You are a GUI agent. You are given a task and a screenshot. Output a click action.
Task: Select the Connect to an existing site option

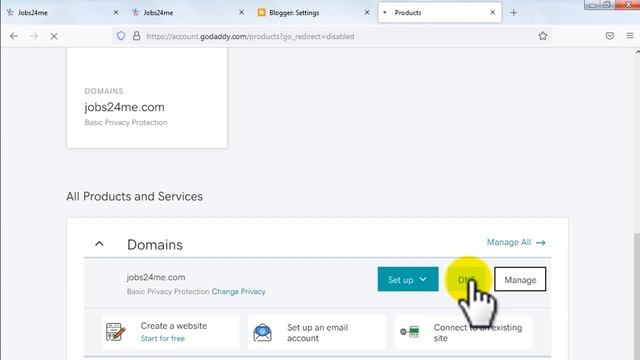pyautogui.click(x=463, y=333)
